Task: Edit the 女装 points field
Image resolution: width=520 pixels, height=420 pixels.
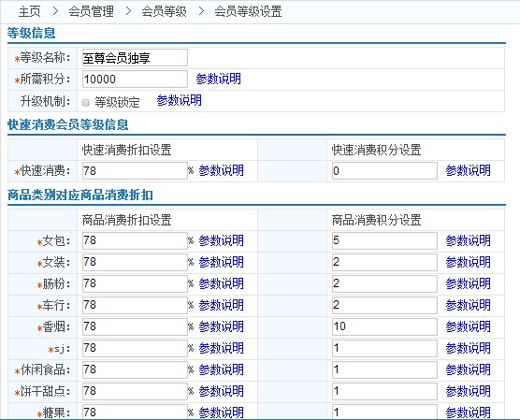Action: coord(384,262)
